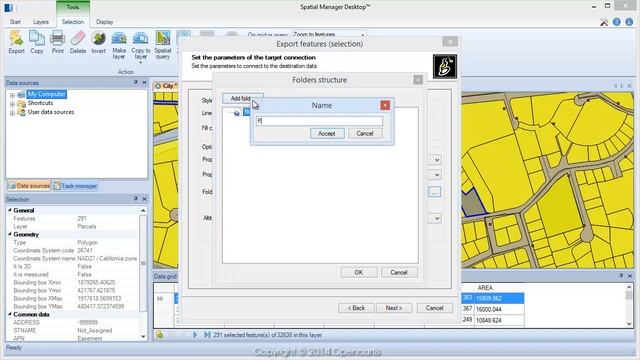Collapse the Geometry properties group

10,234
